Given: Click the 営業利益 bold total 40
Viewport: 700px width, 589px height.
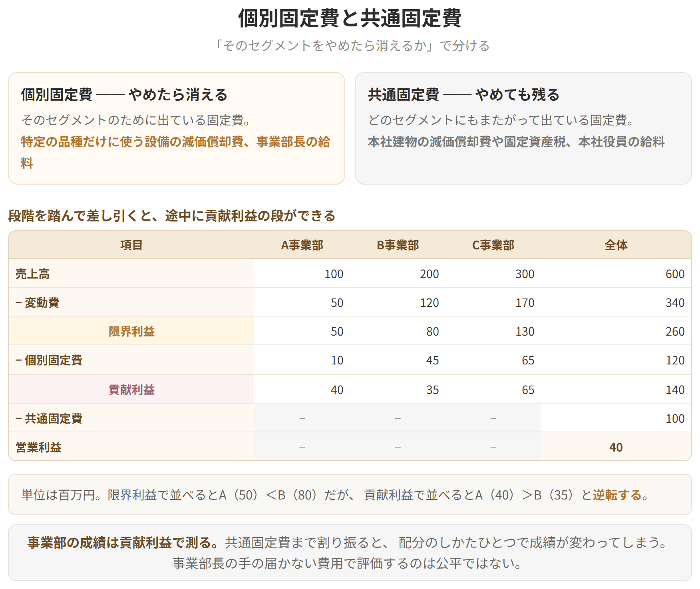Looking at the screenshot, I should [x=616, y=447].
